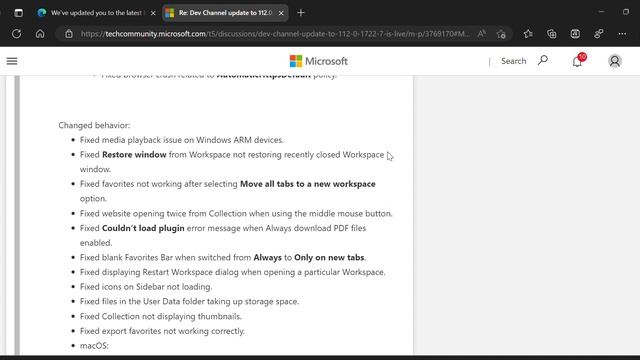
Task: Restore down the Edge browser window
Action: pos(626,12)
